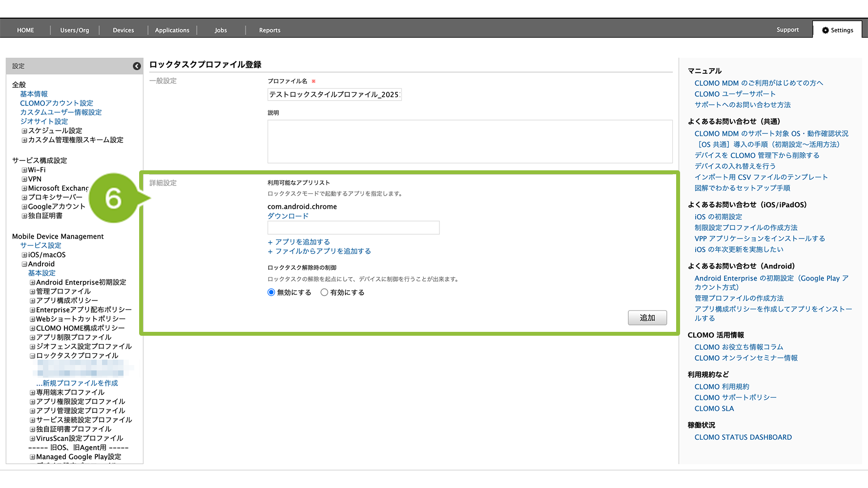Expand the 管理プロファイル tree node
Screen dimensions: 868x488
(x=32, y=292)
